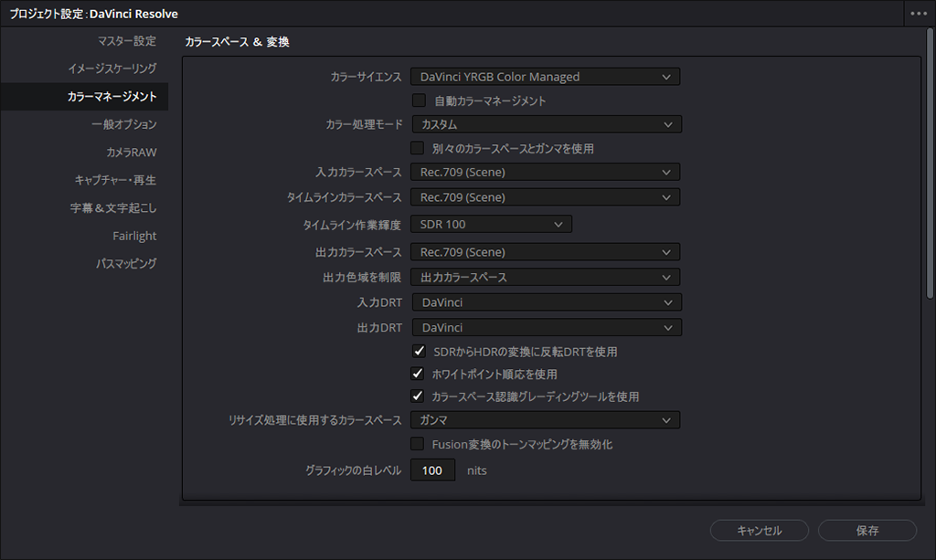Open カラーサイエンス dropdown
The width and height of the screenshot is (936, 560).
coord(545,77)
